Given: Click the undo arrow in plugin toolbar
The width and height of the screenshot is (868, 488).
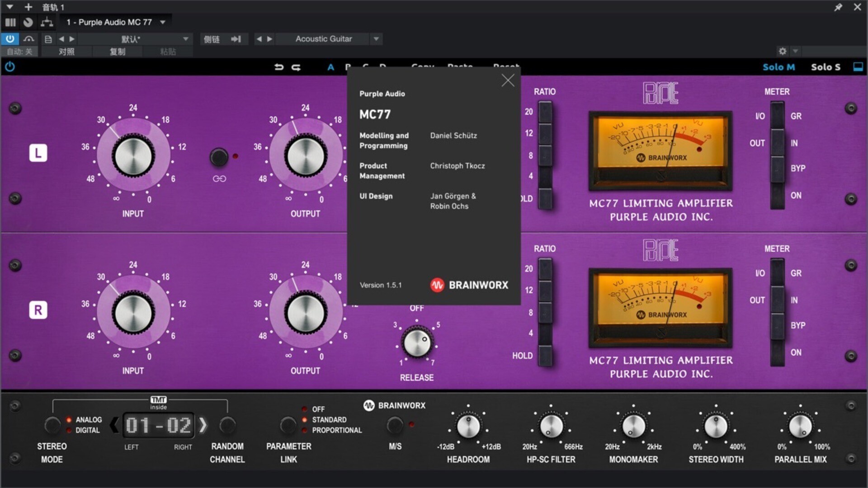Looking at the screenshot, I should pos(279,67).
